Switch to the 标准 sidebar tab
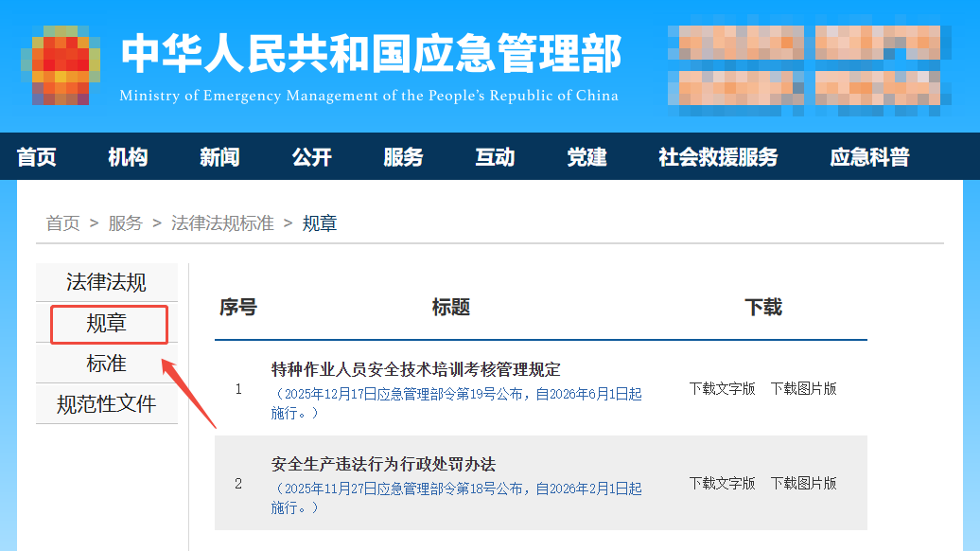The height and width of the screenshot is (551, 980). pos(107,364)
